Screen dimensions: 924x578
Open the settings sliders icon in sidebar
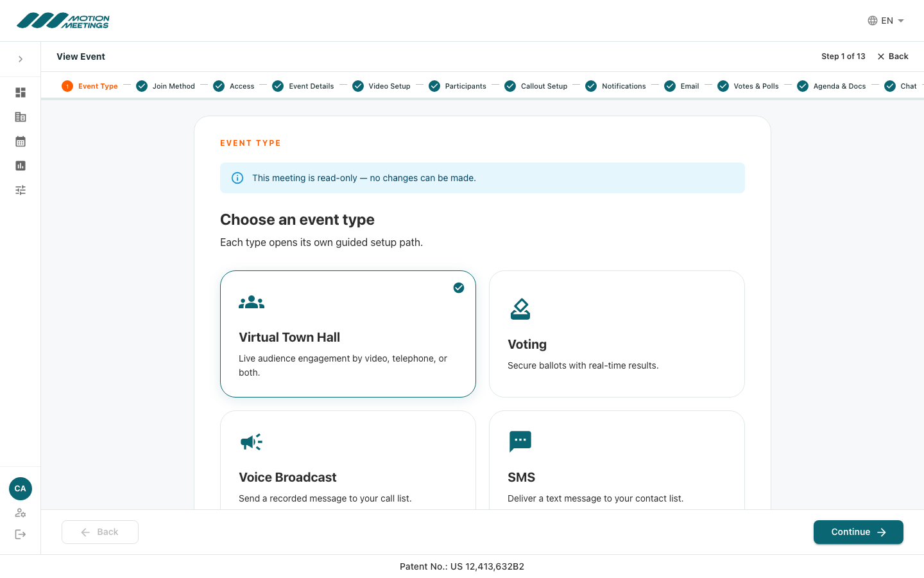(21, 190)
